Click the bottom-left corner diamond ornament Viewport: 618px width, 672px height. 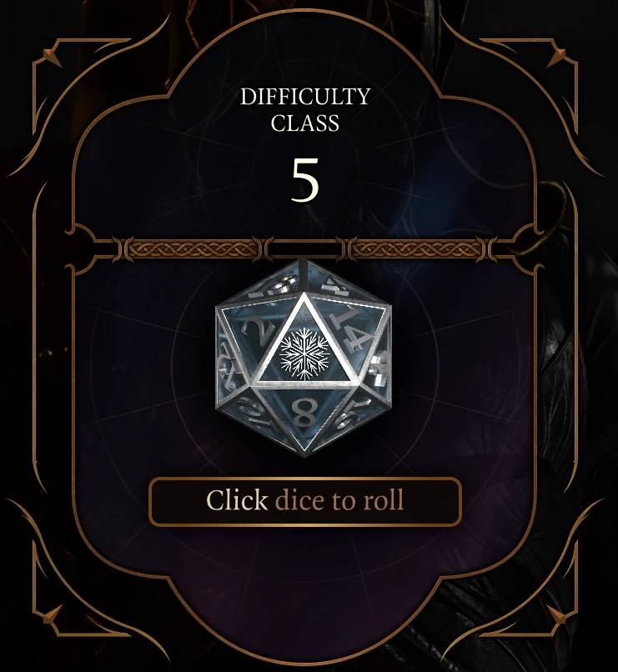(52, 615)
